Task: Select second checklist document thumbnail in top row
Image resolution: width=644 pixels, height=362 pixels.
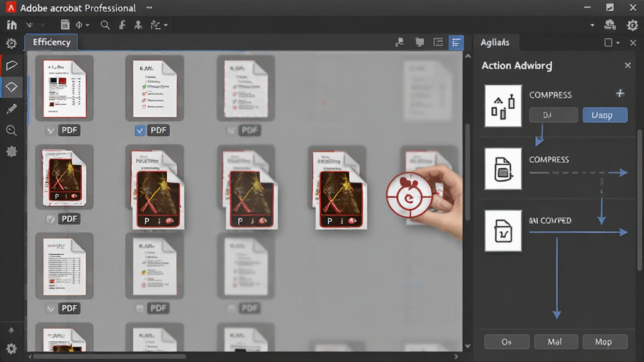Action: 155,88
